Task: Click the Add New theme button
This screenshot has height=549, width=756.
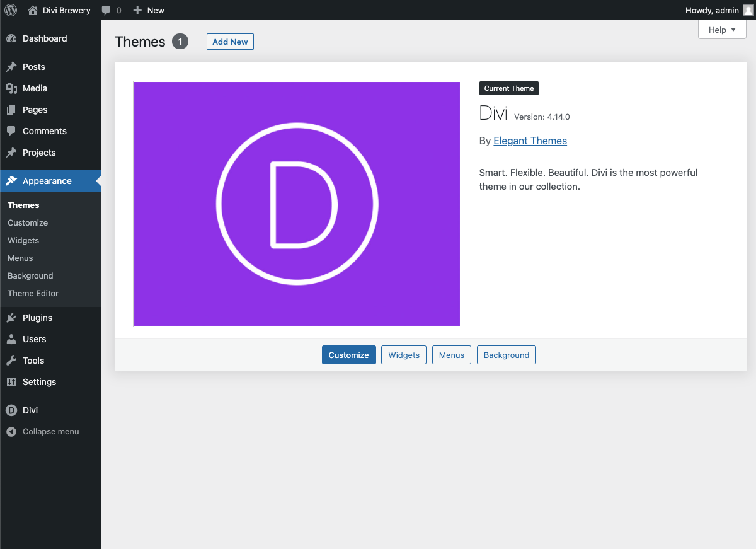Action: pyautogui.click(x=230, y=42)
